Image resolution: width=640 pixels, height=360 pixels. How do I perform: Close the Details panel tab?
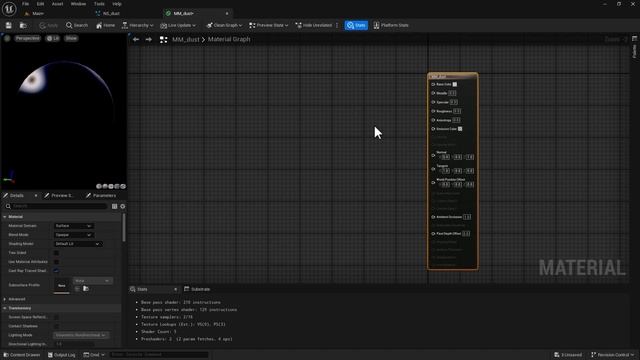(x=36, y=196)
